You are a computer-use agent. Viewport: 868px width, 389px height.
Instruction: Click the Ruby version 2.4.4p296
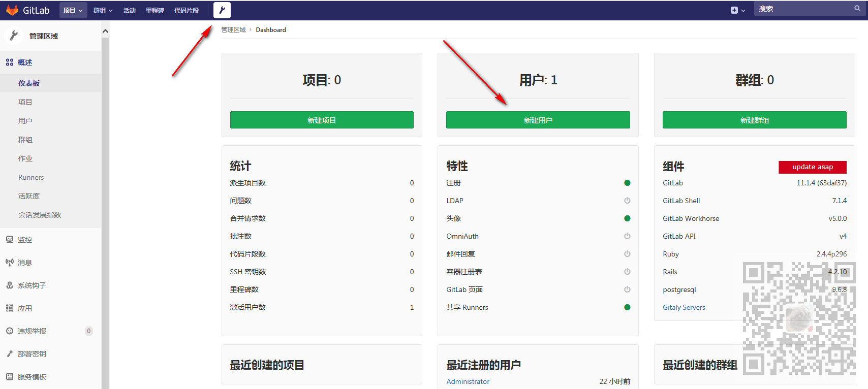point(831,254)
